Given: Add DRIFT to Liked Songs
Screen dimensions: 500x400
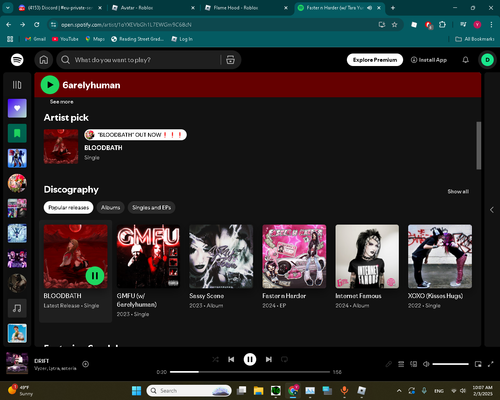Looking at the screenshot, I should click(86, 364).
